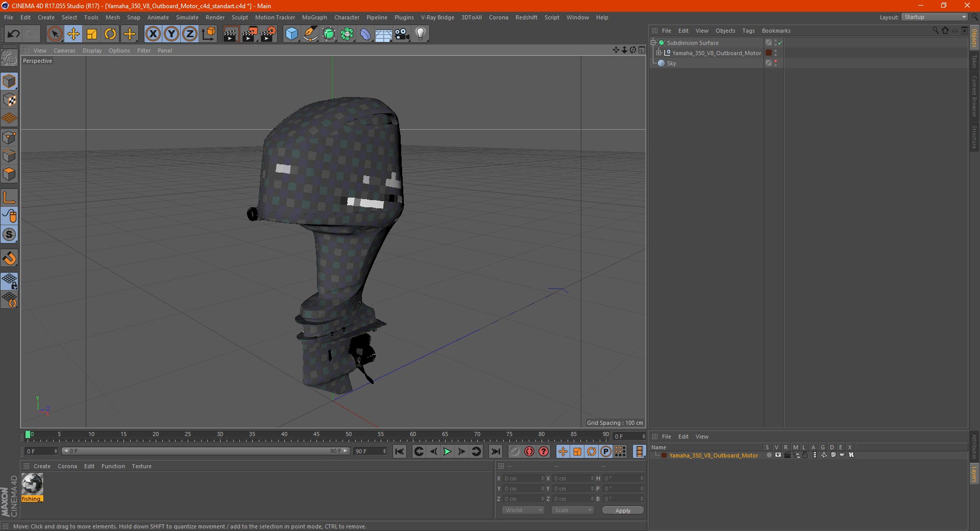Add a Cube primitive object
The width and height of the screenshot is (980, 531).
pyautogui.click(x=291, y=34)
